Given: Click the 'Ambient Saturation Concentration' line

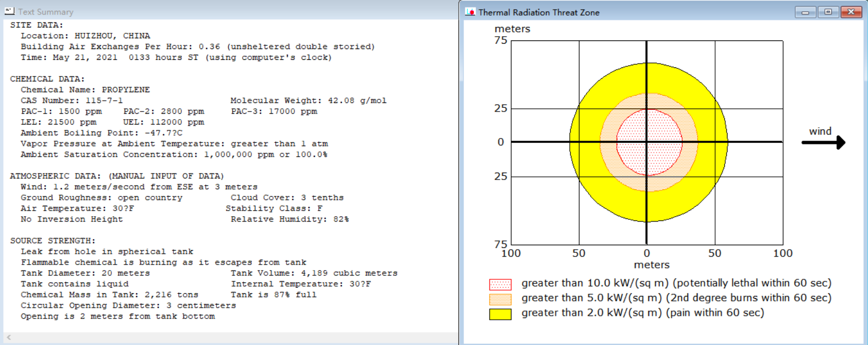Looking at the screenshot, I should pyautogui.click(x=174, y=155).
